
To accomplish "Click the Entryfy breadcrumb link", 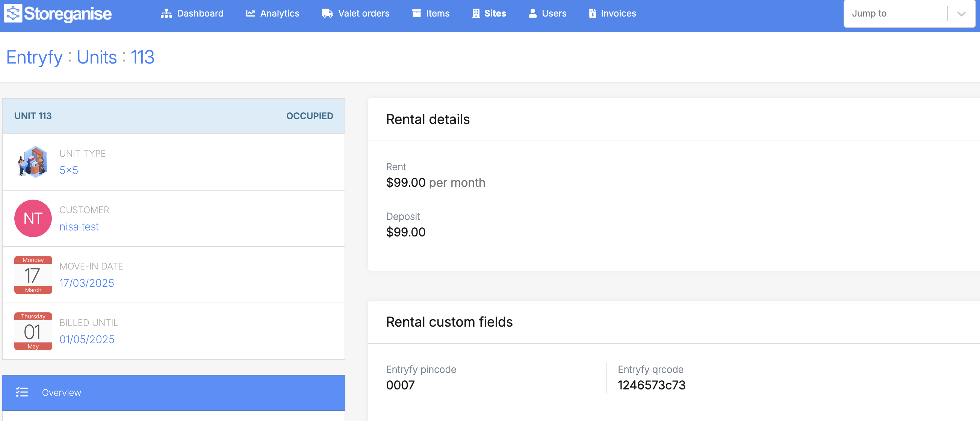I will click(34, 58).
